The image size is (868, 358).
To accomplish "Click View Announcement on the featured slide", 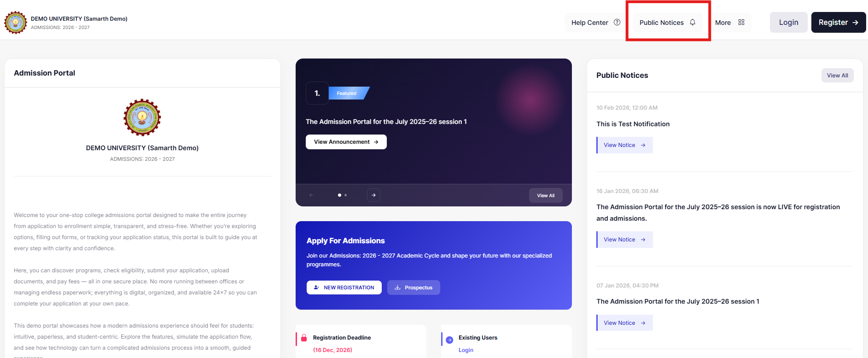I will (x=346, y=142).
